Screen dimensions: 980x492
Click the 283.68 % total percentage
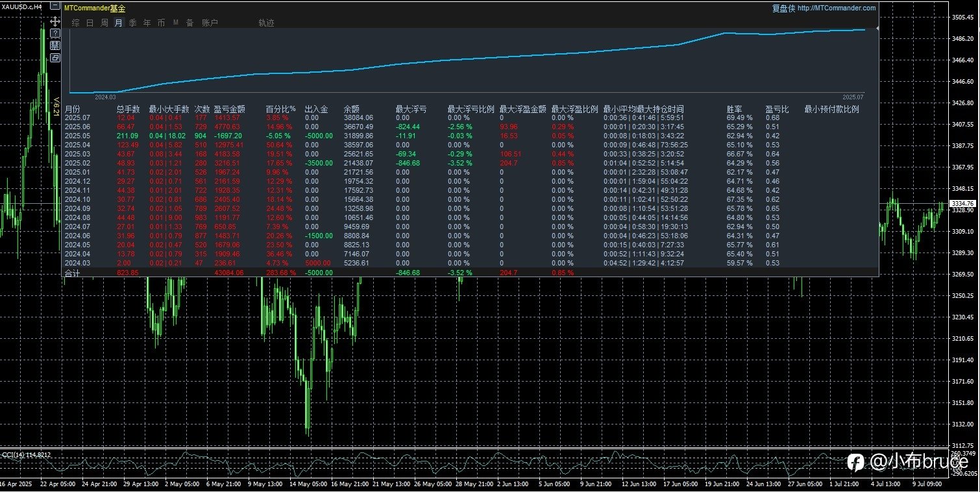point(281,273)
